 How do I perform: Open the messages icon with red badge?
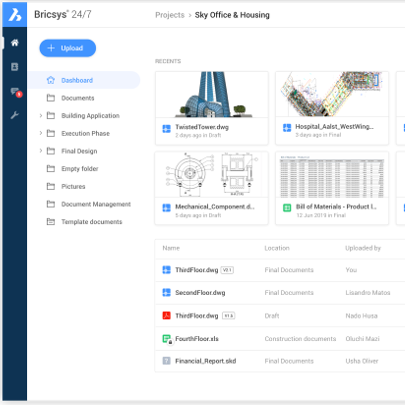pyautogui.click(x=16, y=92)
